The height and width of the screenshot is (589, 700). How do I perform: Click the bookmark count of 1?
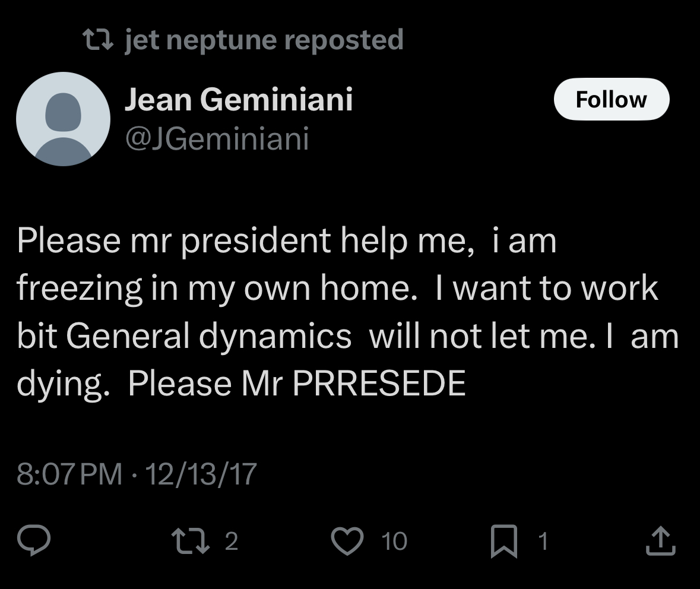point(543,541)
